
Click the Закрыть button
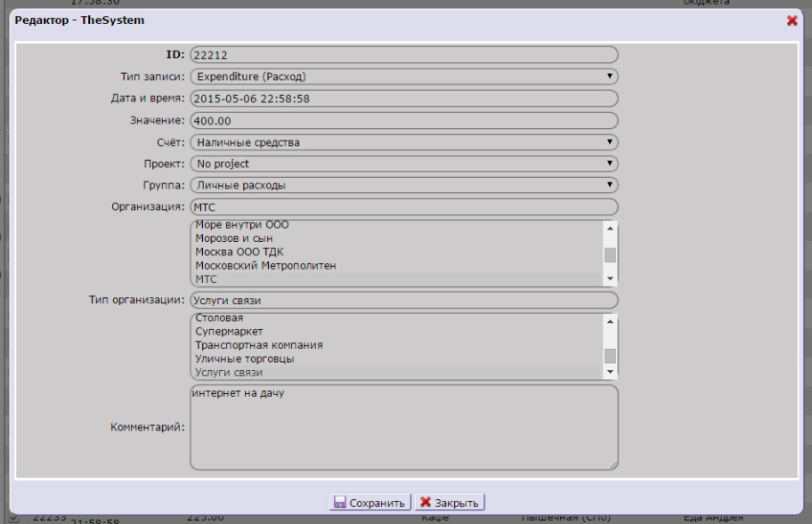point(450,503)
